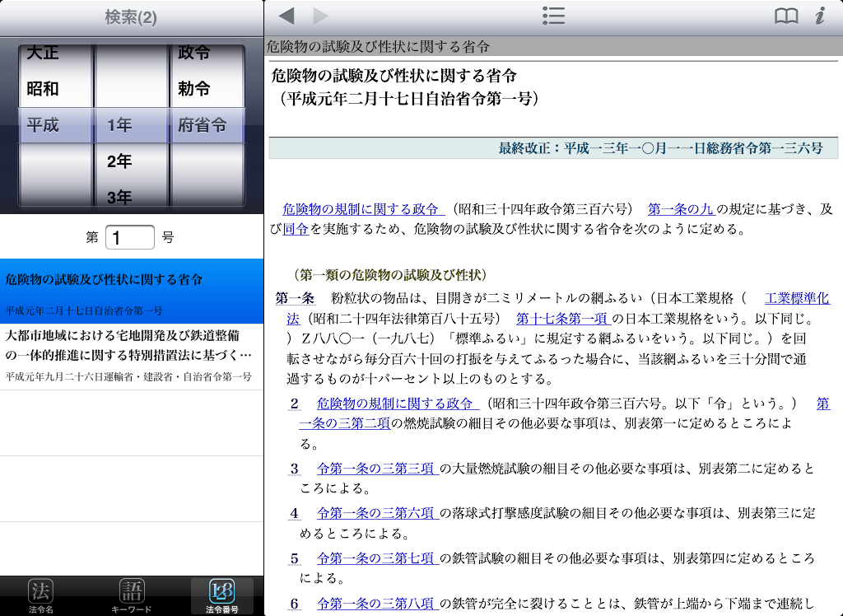Show the info 'i' icon

tap(819, 16)
